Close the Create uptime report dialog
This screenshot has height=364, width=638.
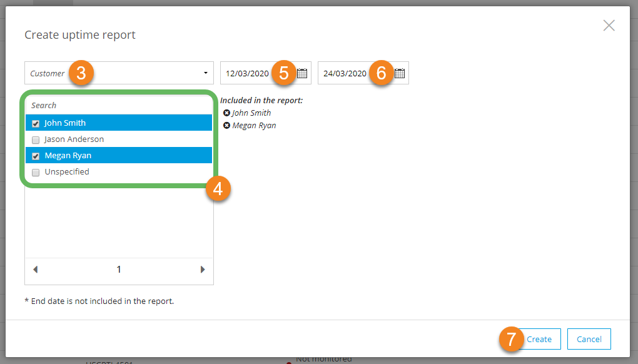[609, 26]
